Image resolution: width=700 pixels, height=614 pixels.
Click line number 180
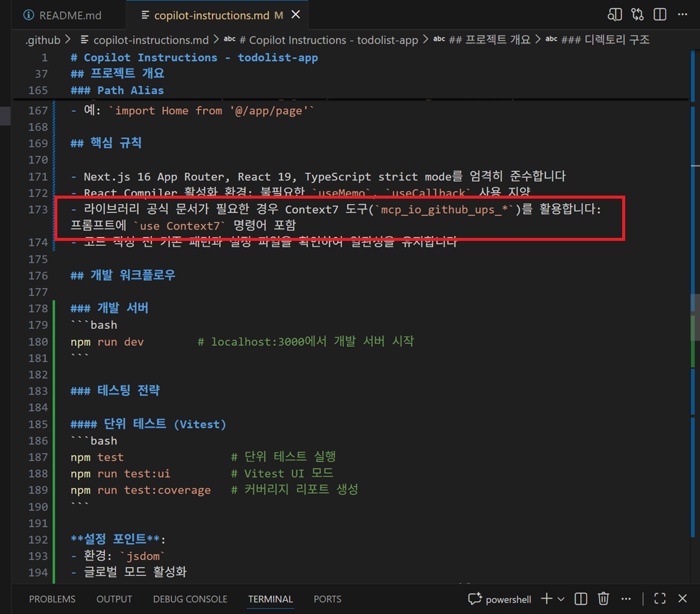coord(38,342)
